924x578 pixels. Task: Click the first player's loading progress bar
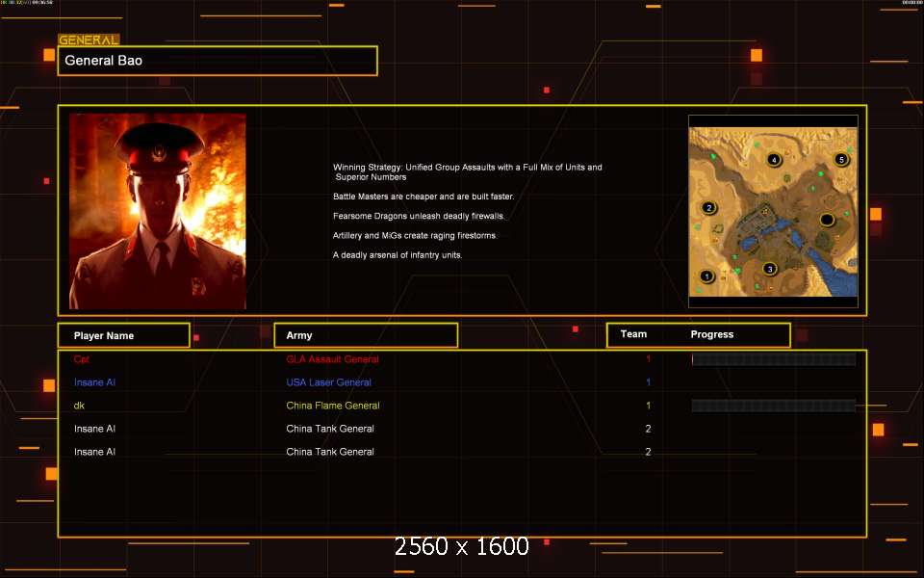click(x=773, y=359)
